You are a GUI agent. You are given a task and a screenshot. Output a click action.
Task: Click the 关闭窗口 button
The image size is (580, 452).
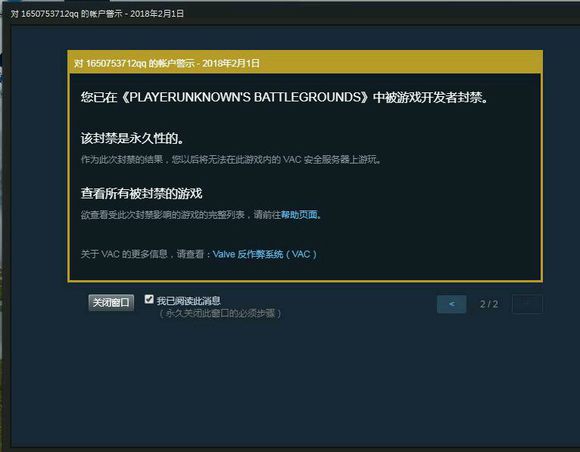pyautogui.click(x=111, y=303)
